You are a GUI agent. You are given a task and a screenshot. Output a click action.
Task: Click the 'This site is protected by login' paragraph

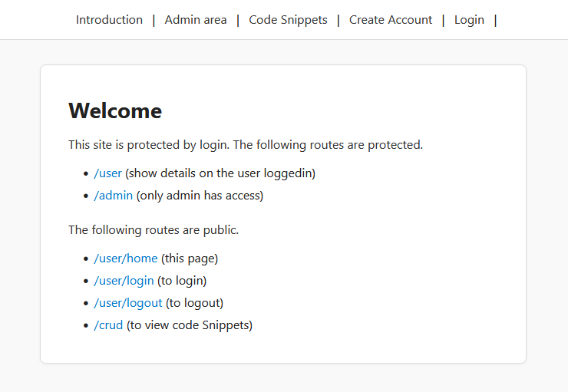[246, 144]
